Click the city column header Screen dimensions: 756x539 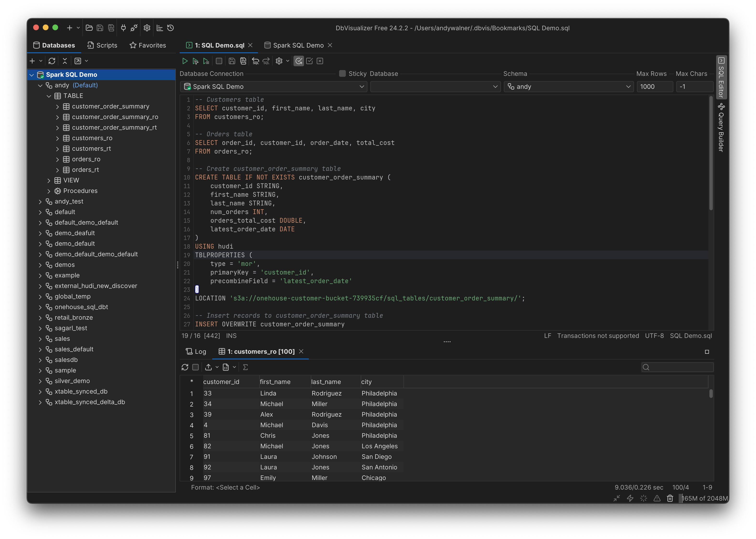click(382, 382)
